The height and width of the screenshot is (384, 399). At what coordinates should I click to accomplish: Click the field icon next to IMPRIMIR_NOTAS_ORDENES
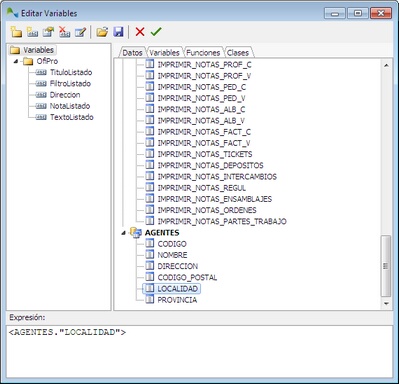tap(150, 210)
